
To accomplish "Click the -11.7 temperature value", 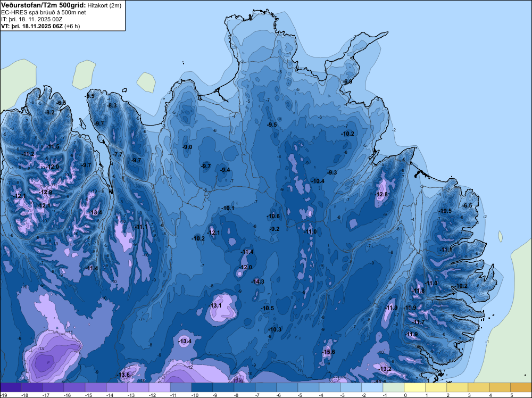I will click(418, 322).
